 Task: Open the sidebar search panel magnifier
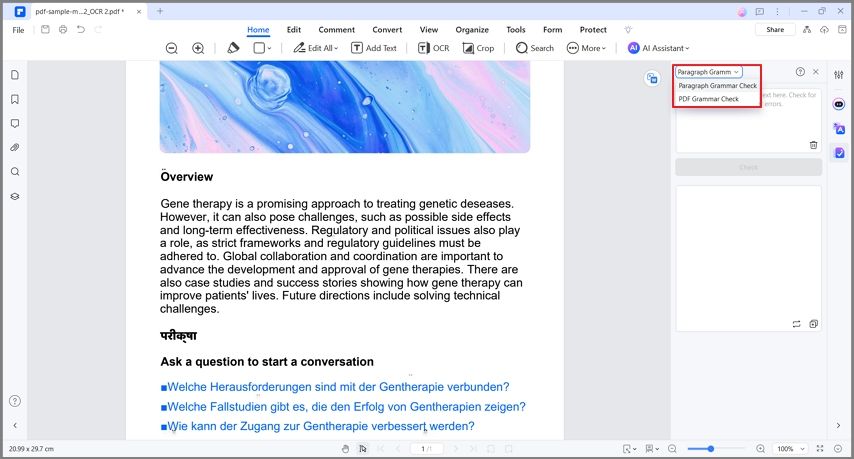(15, 172)
